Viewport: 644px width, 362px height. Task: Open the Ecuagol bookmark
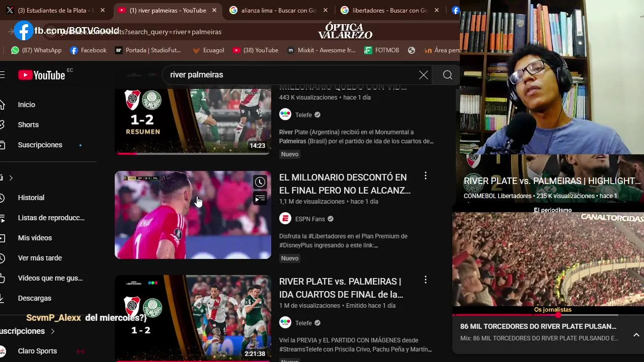coord(208,50)
